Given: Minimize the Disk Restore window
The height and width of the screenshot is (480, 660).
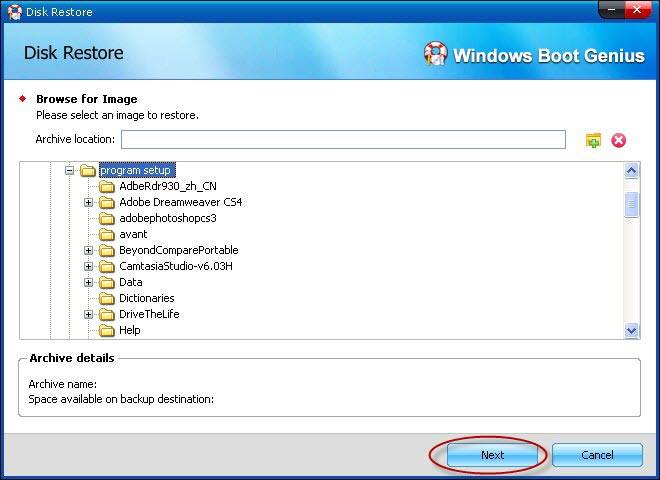Looking at the screenshot, I should tap(611, 10).
